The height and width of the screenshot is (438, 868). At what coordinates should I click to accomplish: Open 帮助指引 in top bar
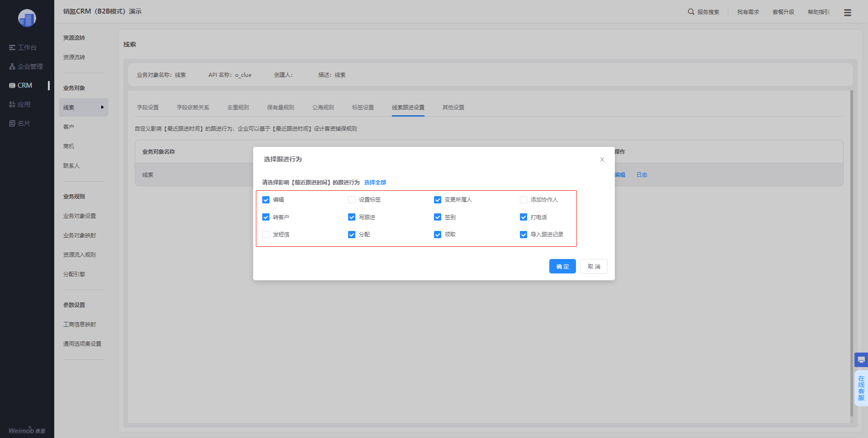click(819, 12)
